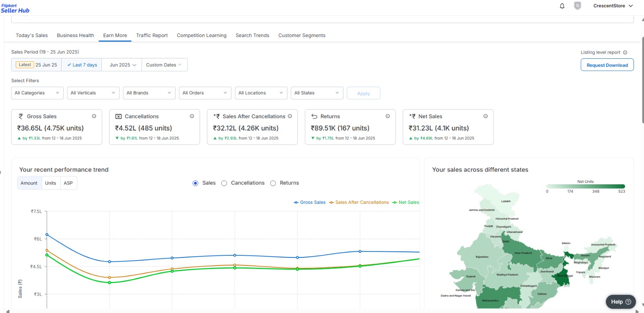Expand the All Orders filter
Viewport: 644px width, 313px height.
pyautogui.click(x=205, y=93)
